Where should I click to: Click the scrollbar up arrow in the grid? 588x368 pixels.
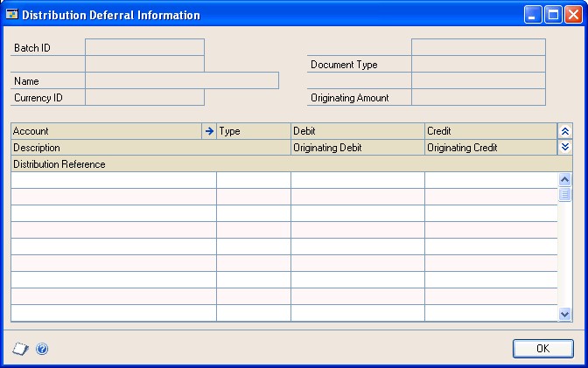pos(564,179)
